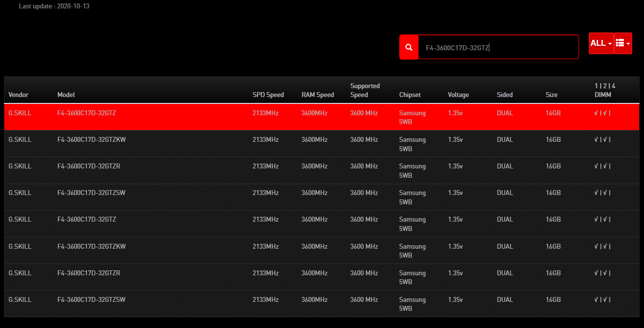644x328 pixels.
Task: Click the Model column header
Action: pyautogui.click(x=66, y=95)
